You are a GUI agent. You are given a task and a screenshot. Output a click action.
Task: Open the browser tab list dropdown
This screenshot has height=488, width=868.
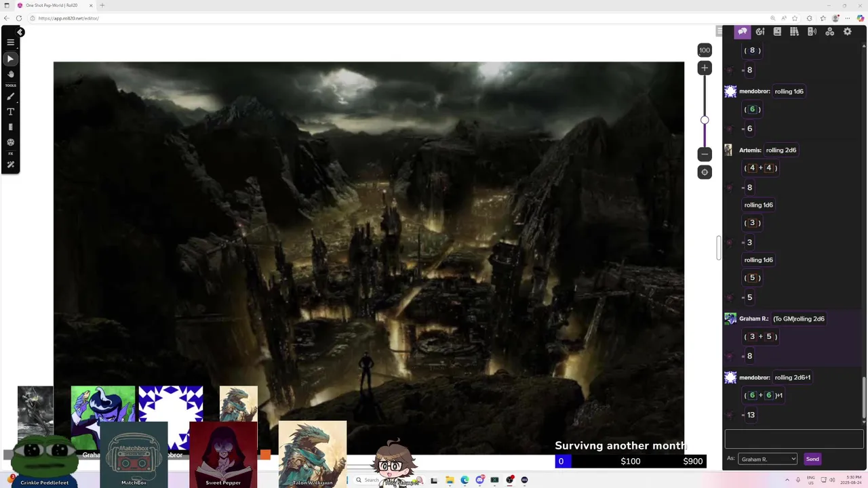(6, 5)
